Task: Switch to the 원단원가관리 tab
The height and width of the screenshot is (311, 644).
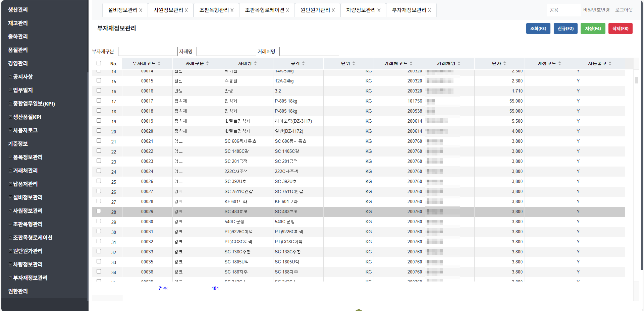Action: tap(315, 10)
